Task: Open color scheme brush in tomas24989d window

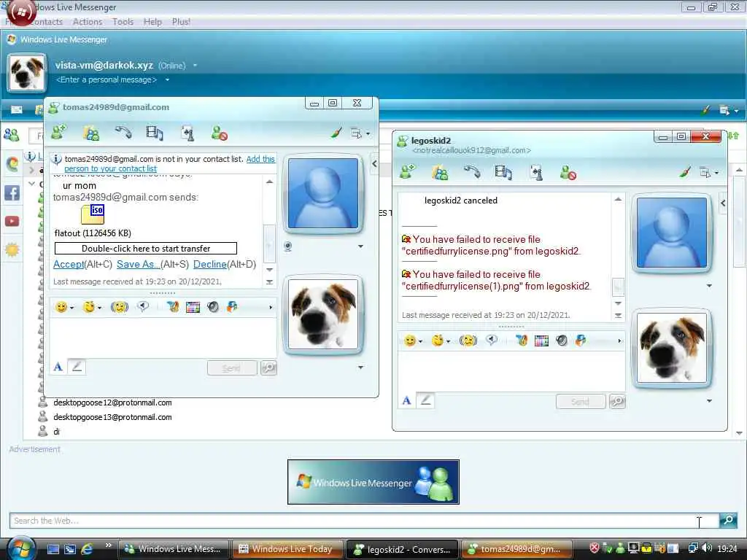Action: point(337,133)
